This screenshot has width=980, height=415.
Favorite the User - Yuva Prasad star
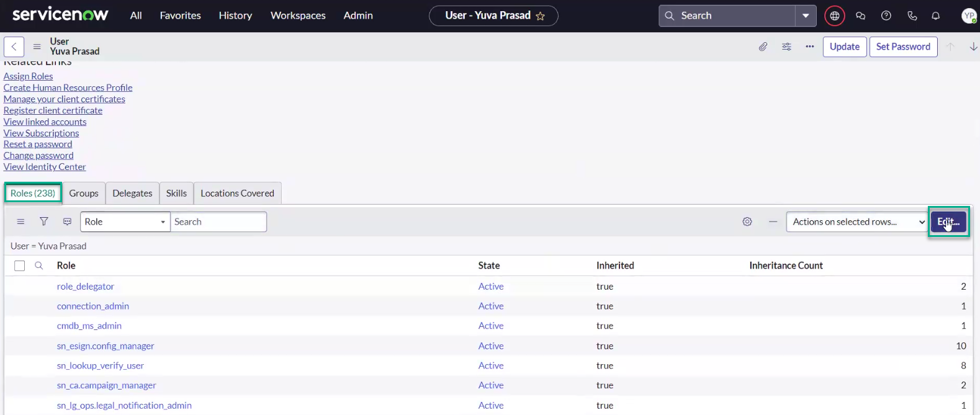[540, 16]
